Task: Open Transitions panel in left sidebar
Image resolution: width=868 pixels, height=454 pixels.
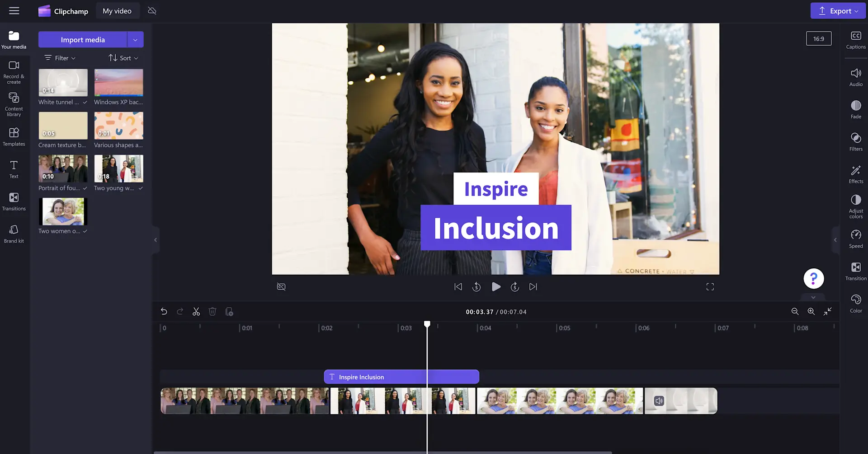Action: [14, 201]
